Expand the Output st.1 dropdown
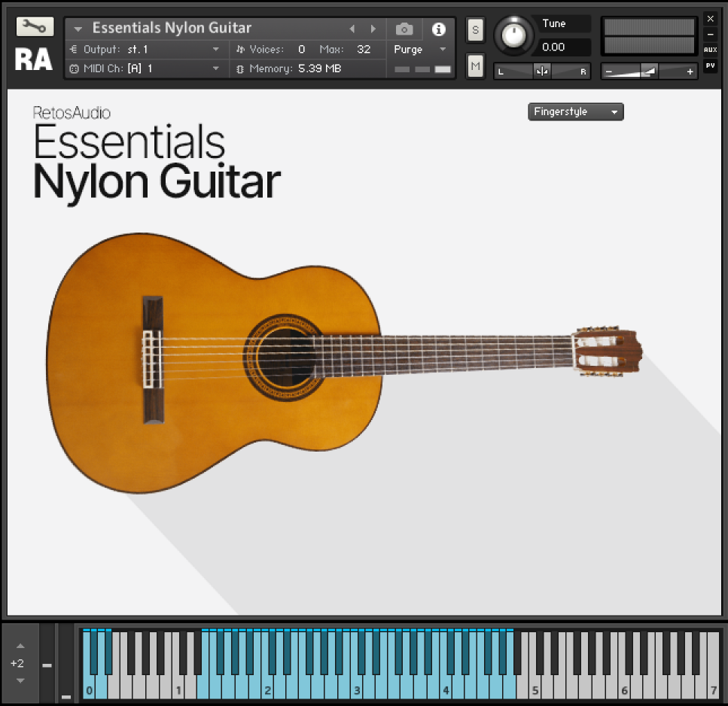This screenshot has height=706, width=728. point(216,50)
